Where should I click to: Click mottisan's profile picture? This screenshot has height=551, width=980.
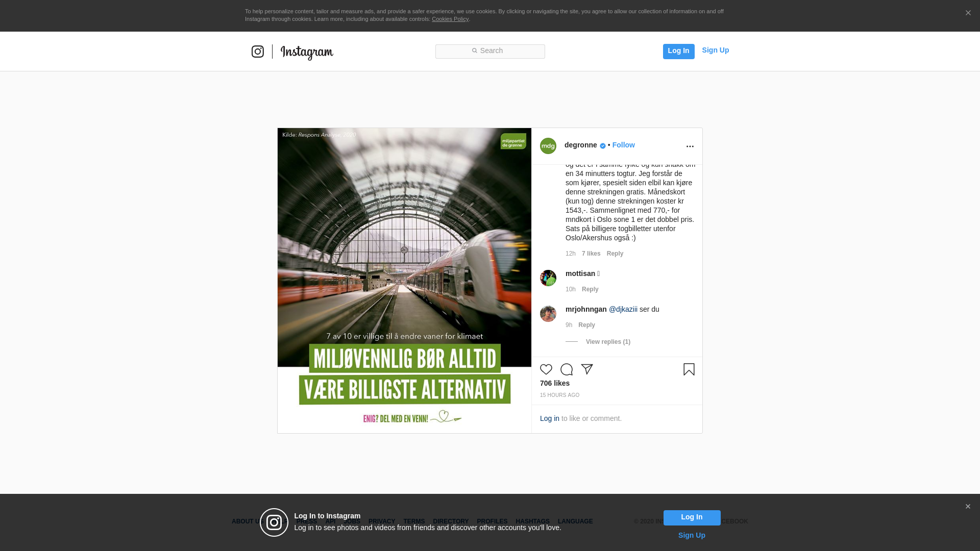(548, 278)
